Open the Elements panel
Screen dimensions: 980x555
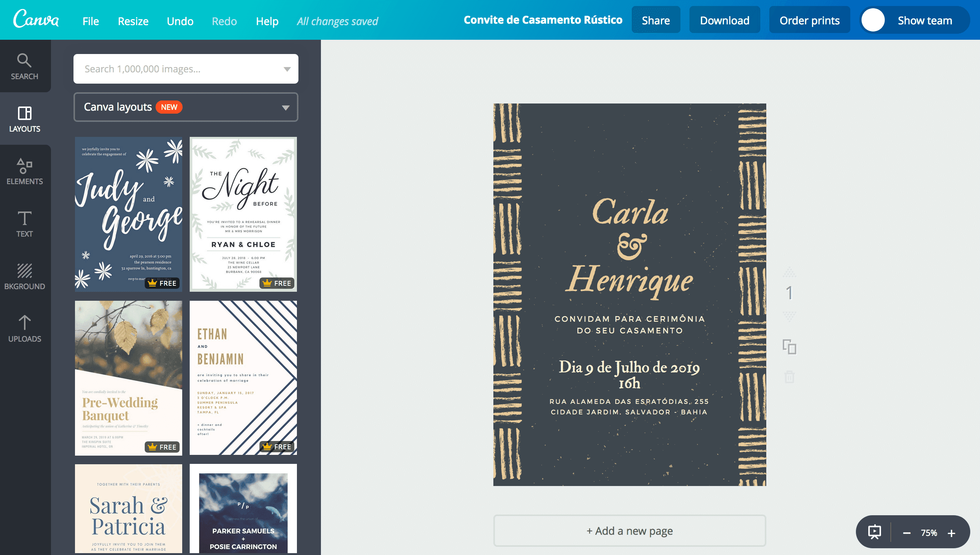point(24,171)
